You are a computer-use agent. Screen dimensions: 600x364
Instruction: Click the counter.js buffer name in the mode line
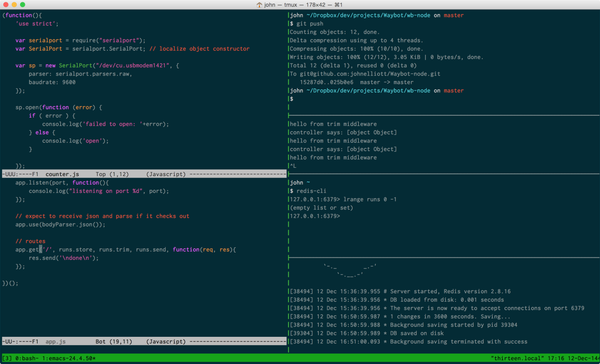[x=62, y=174]
